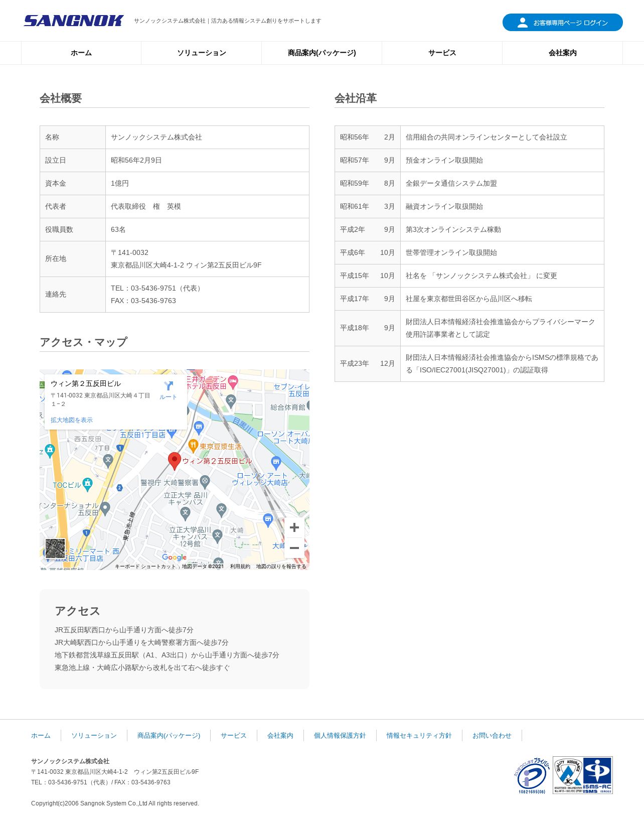644x819 pixels.
Task: Click footer ソリューション link
Action: pyautogui.click(x=94, y=736)
